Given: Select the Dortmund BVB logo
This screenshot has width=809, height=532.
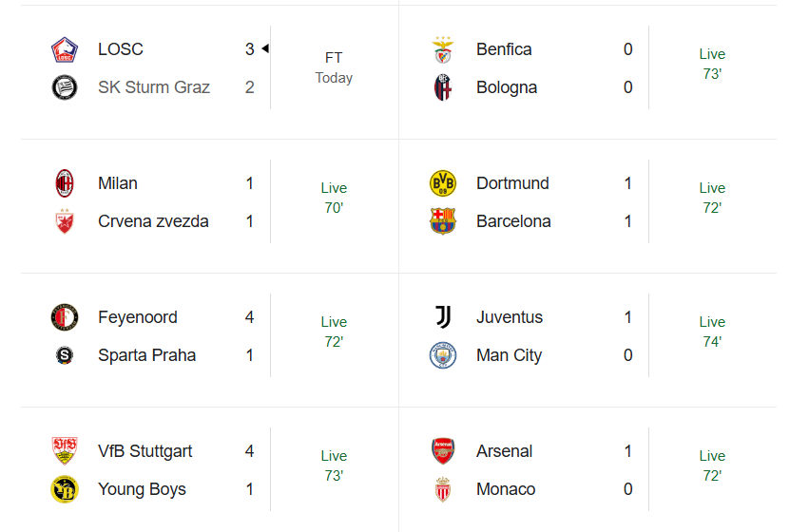Looking at the screenshot, I should 443,183.
